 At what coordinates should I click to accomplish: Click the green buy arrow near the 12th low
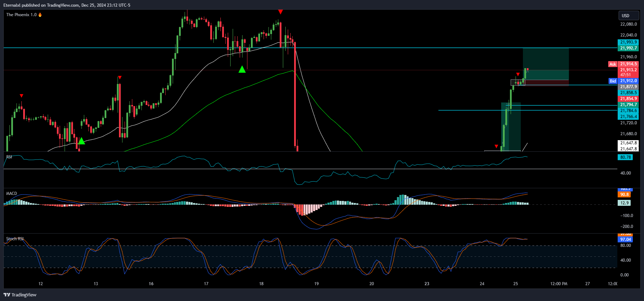[81, 141]
